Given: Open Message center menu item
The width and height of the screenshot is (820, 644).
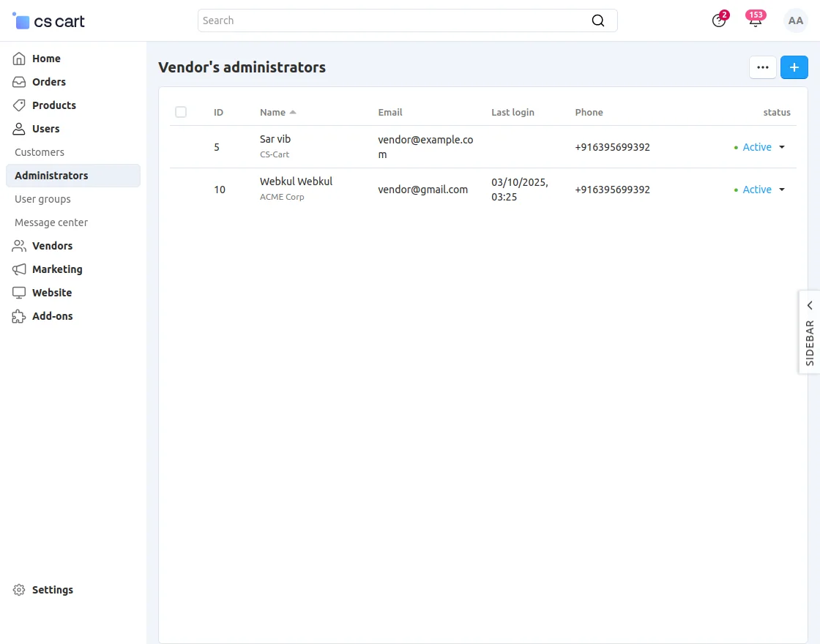Looking at the screenshot, I should tap(51, 222).
